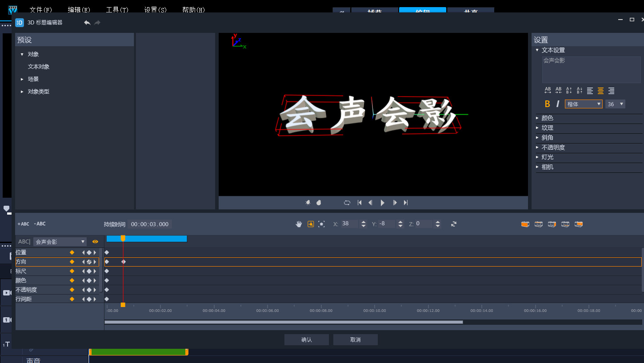The height and width of the screenshot is (363, 644).
Task: Click the horizontal timeline scrollbar
Action: pyautogui.click(x=284, y=322)
